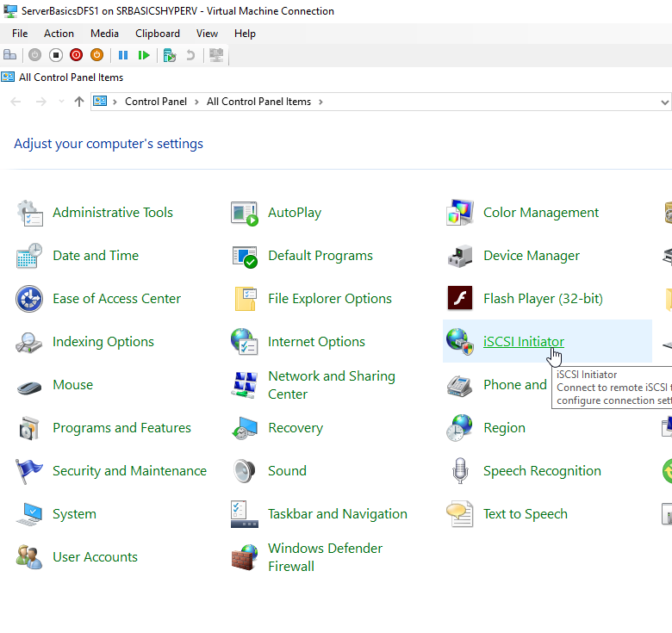The width and height of the screenshot is (672, 633).
Task: Open the View menu
Action: click(207, 34)
